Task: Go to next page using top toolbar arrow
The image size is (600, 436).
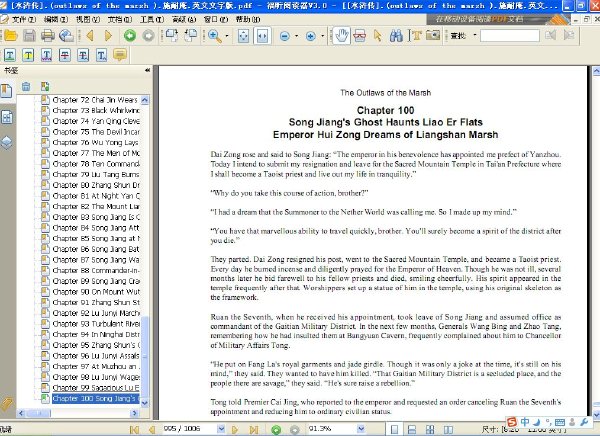Action: (x=108, y=36)
